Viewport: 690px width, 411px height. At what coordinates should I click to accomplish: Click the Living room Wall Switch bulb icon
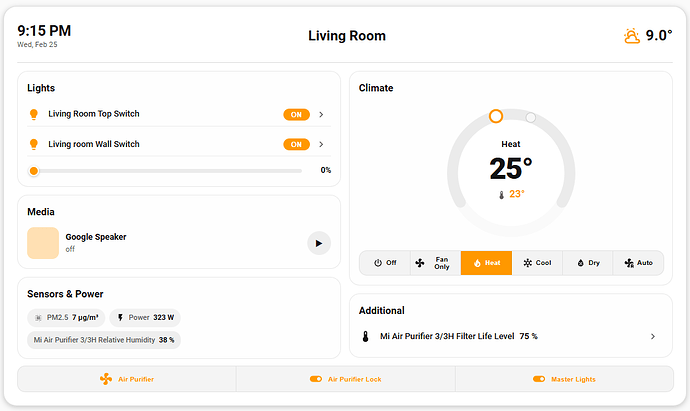tap(33, 144)
